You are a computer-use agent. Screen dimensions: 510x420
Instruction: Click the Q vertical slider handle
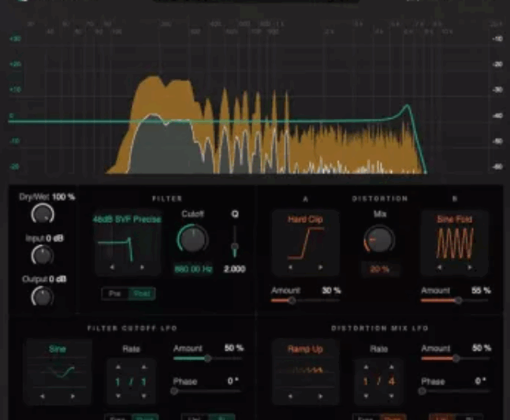(x=234, y=247)
